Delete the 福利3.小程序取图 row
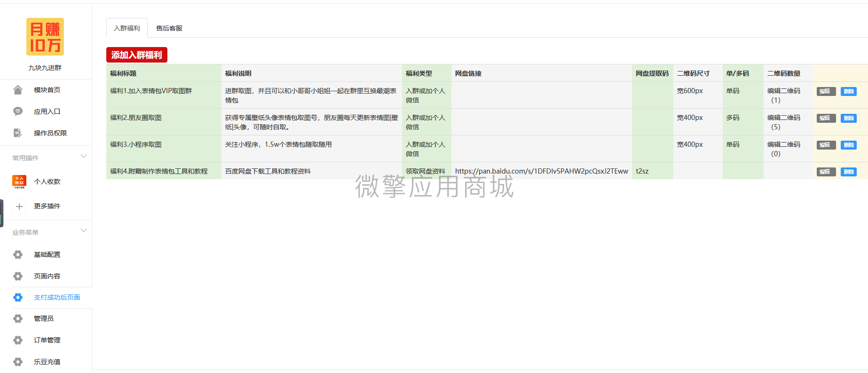This screenshot has width=868, height=373. pos(849,145)
